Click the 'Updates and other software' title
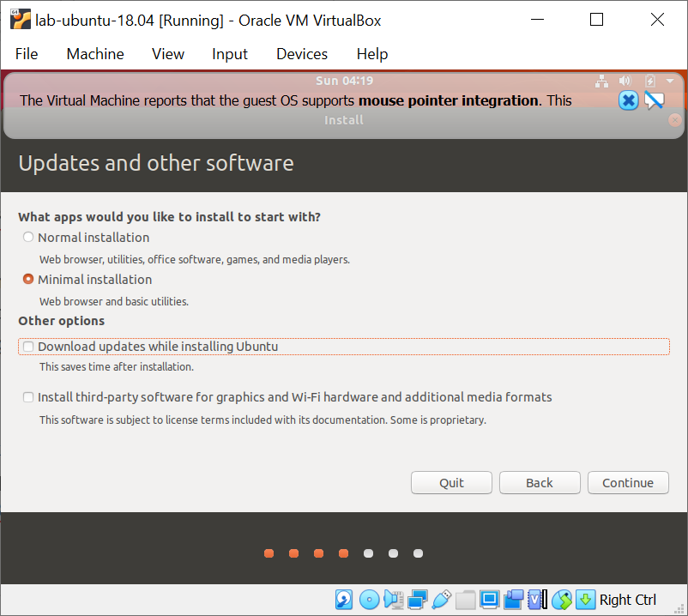This screenshot has width=688, height=616. point(156,163)
